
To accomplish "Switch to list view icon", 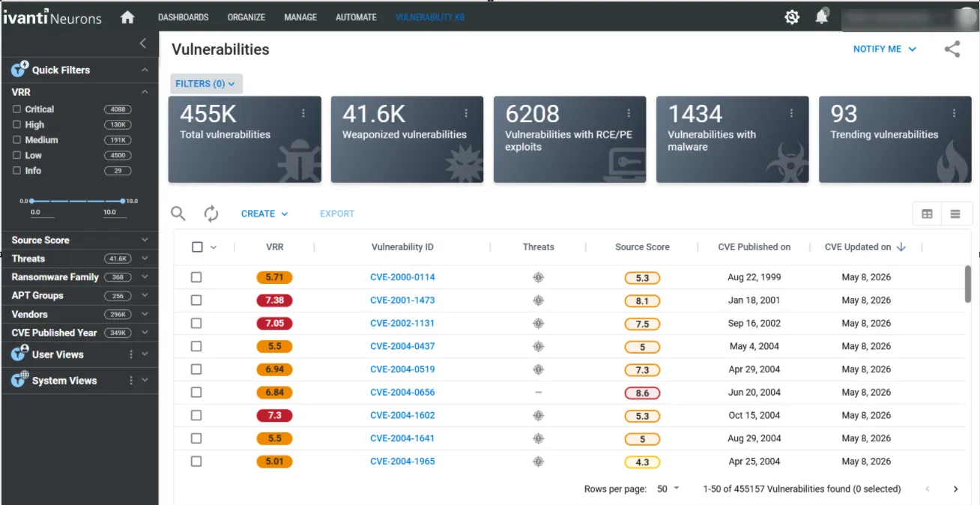I will pyautogui.click(x=955, y=214).
